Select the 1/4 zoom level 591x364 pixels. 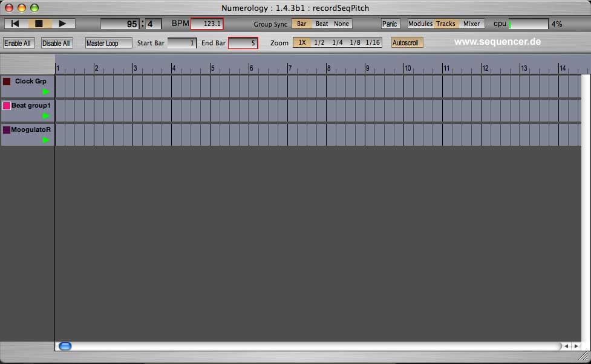[338, 42]
